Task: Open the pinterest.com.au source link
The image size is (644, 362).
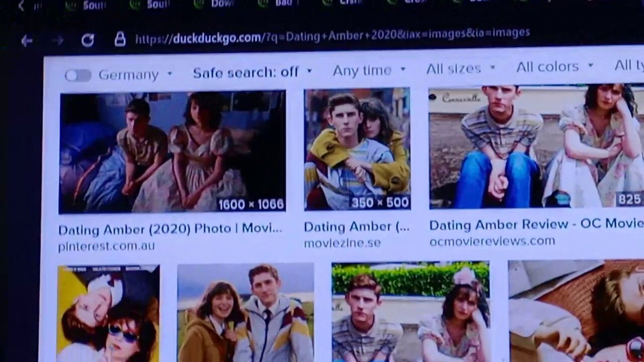Action: [107, 246]
